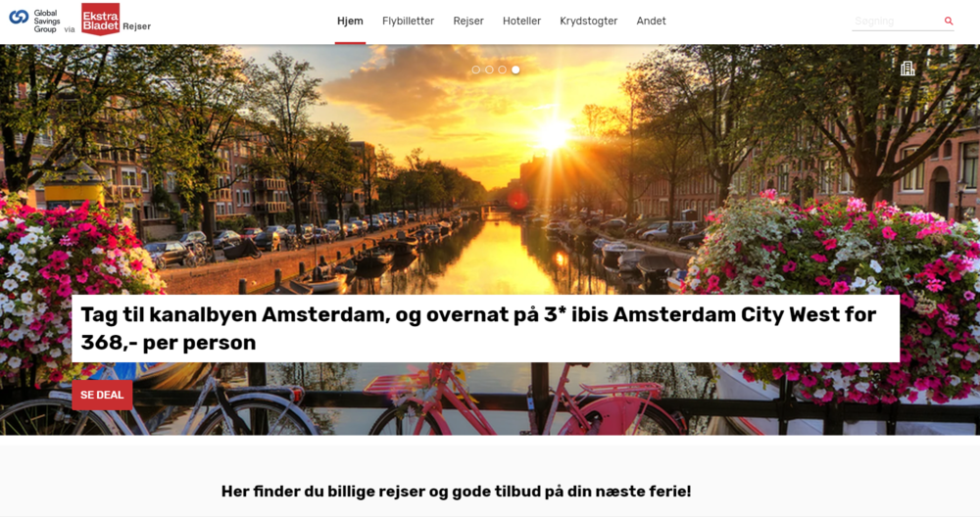Open the Hoteller menu
Viewport: 980px width, 517px height.
tap(522, 22)
